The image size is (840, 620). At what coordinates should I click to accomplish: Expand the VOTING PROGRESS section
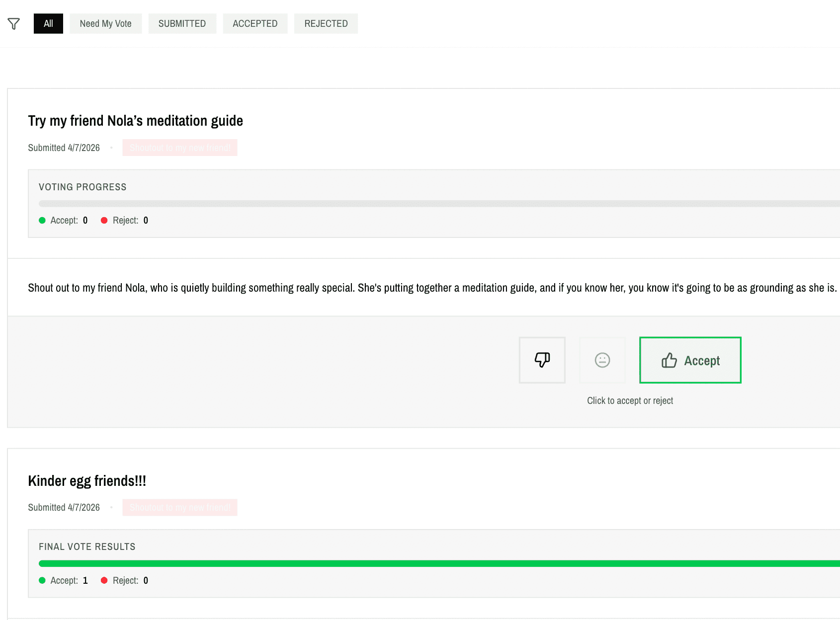click(x=83, y=187)
